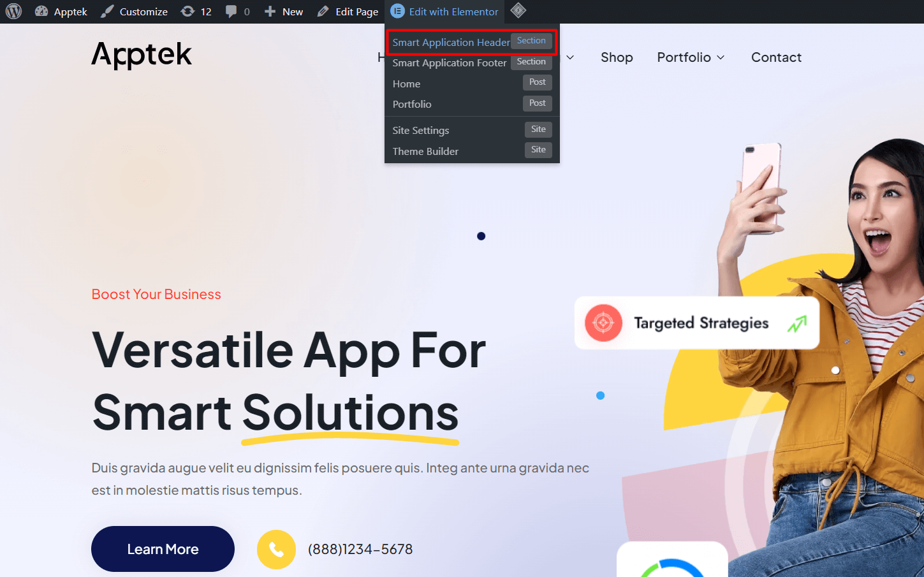Click the Versatile App For heading
The width and height of the screenshot is (924, 577).
[289, 351]
